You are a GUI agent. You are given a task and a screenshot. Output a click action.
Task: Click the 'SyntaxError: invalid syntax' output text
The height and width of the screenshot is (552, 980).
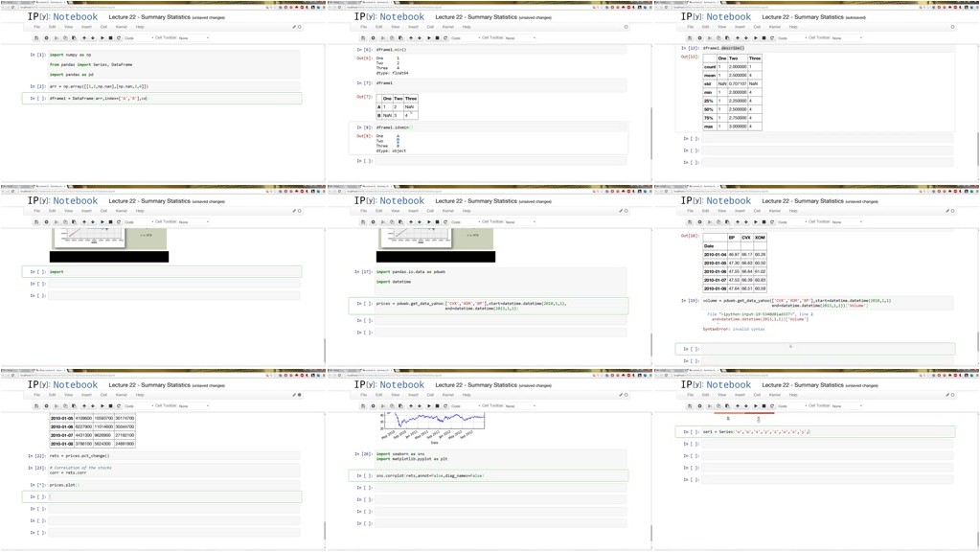[734, 329]
